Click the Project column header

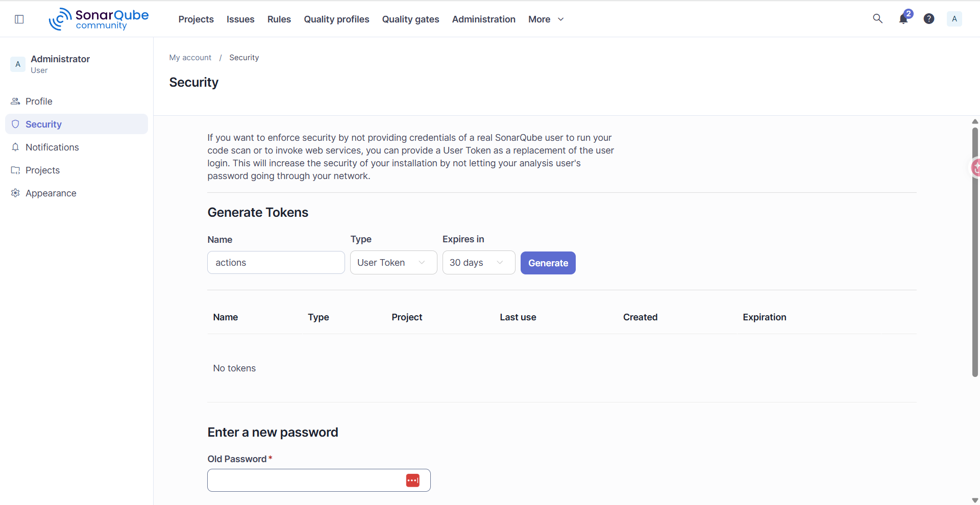[407, 317]
